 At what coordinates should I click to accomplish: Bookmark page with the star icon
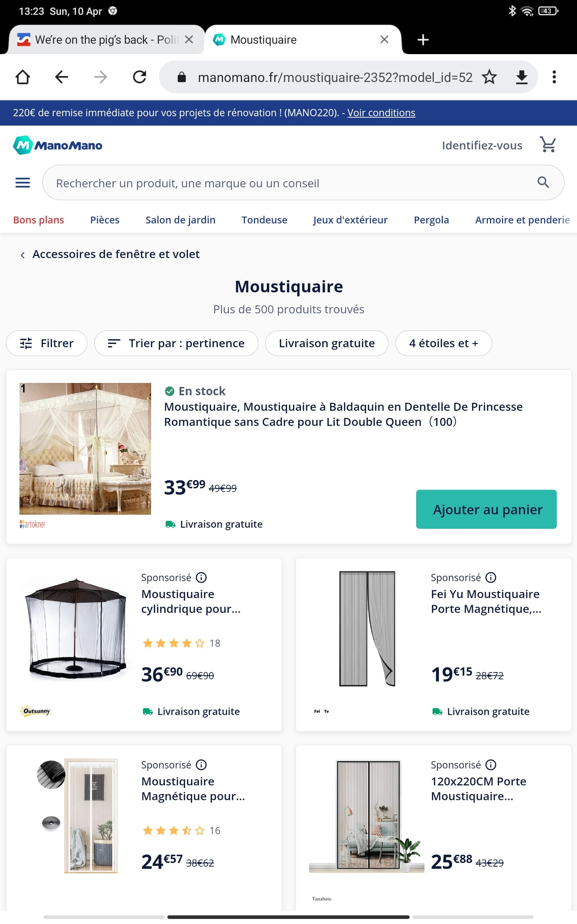[489, 77]
